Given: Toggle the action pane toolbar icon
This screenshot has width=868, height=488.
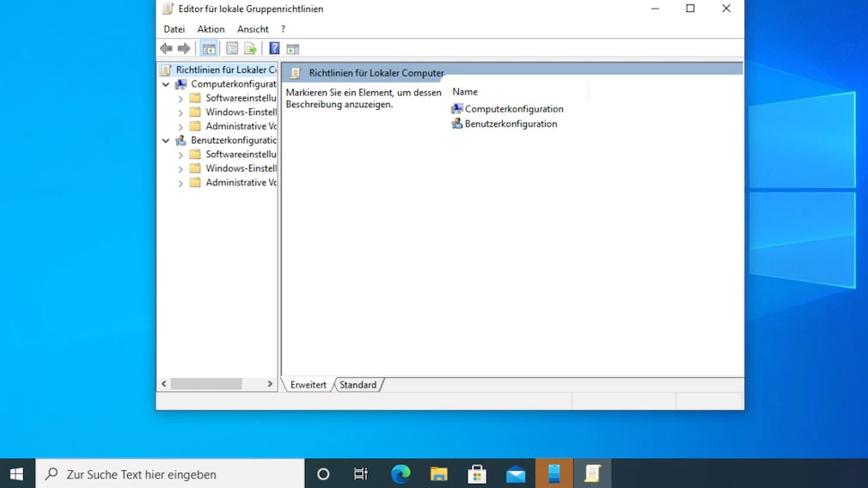Looking at the screenshot, I should pos(293,49).
